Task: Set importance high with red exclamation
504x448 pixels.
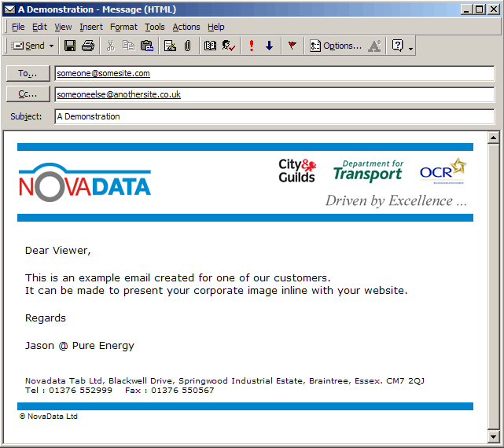Action: 251,46
